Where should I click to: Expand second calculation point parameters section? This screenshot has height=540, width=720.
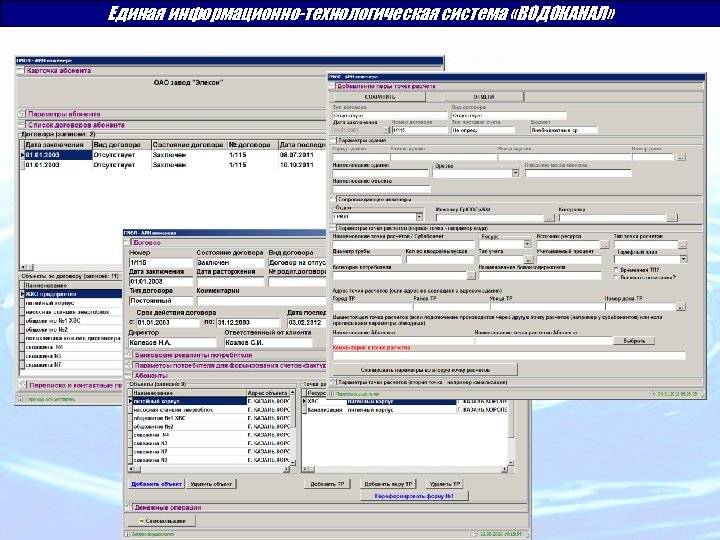point(333,382)
